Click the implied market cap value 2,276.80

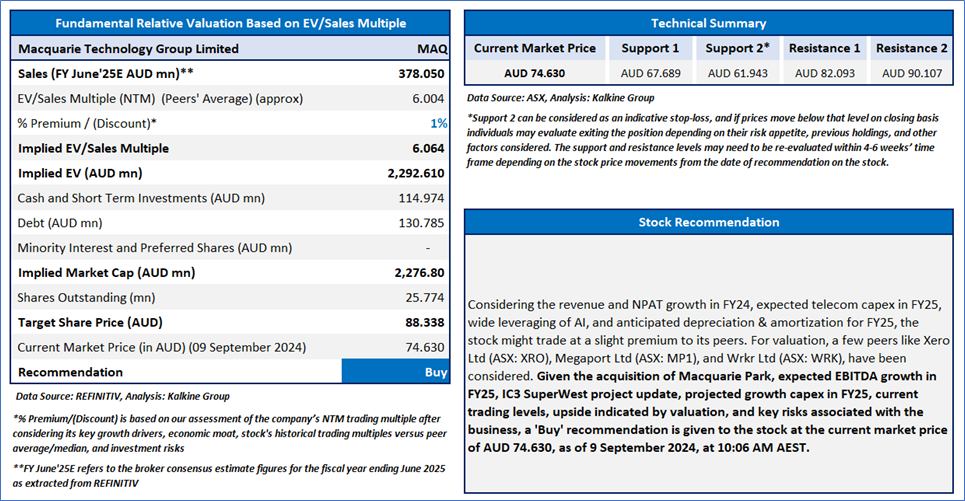coord(419,273)
